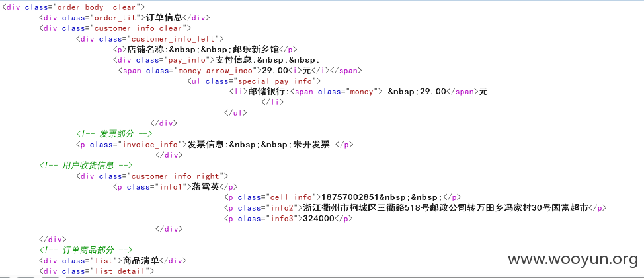Click the customer_info_right div line
The image size is (644, 278).
tap(152, 176)
